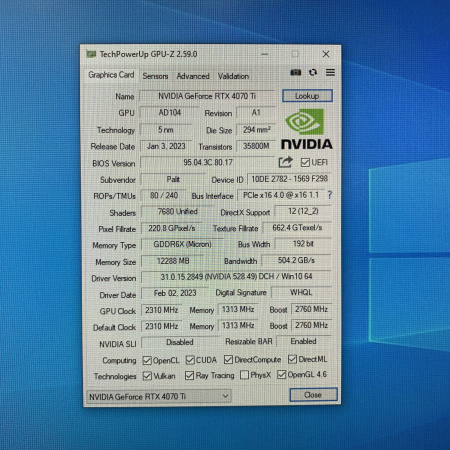The height and width of the screenshot is (450, 450).
Task: Open the GPU selection dropdown at bottom
Action: [159, 396]
